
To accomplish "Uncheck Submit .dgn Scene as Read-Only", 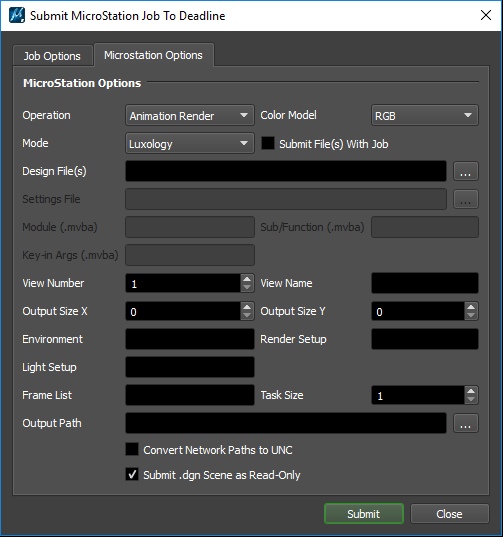I will 132,475.
